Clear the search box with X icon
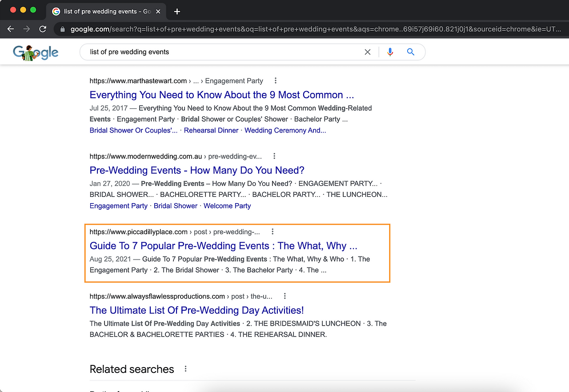This screenshot has width=569, height=392. pyautogui.click(x=368, y=52)
